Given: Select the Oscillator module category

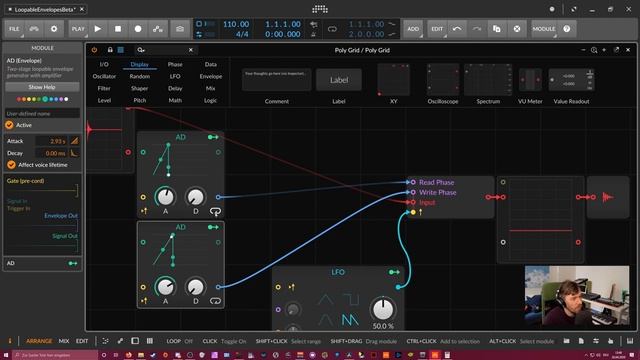Looking at the screenshot, I should 104,76.
